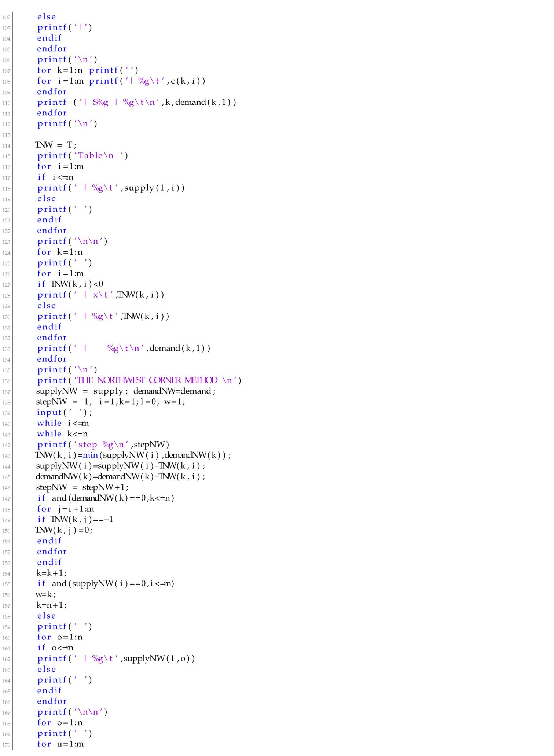The width and height of the screenshot is (554, 756).
Task: Click the 'THE NORTHWEST CORNER METHOD' printf line
Action: pos(139,380)
